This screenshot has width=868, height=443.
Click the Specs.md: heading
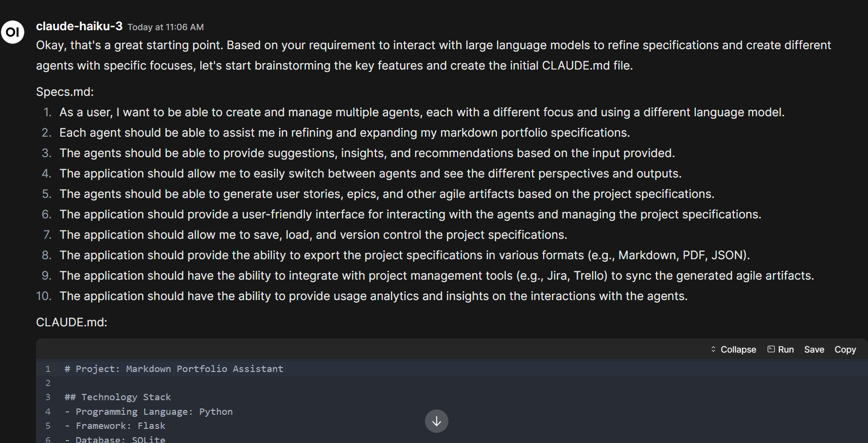(x=65, y=92)
